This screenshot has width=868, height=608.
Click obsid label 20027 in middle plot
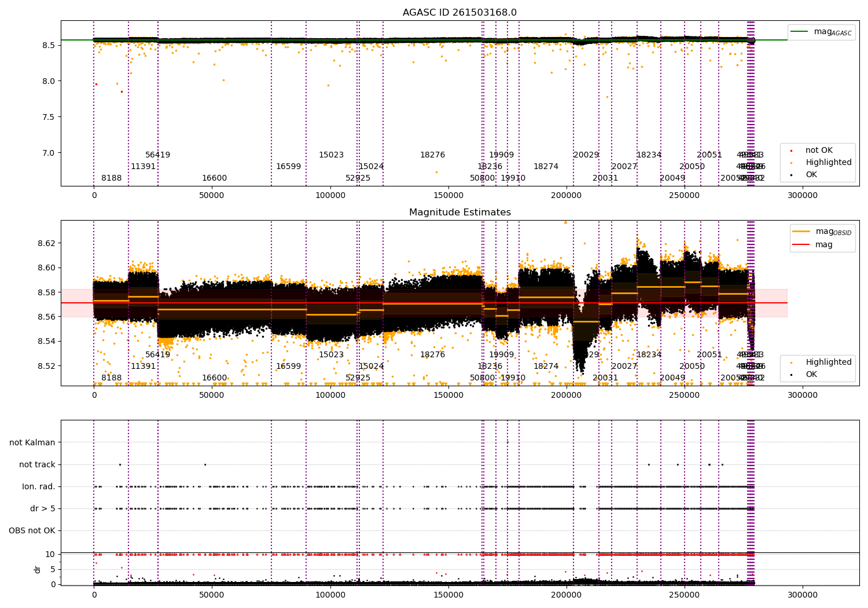point(624,367)
